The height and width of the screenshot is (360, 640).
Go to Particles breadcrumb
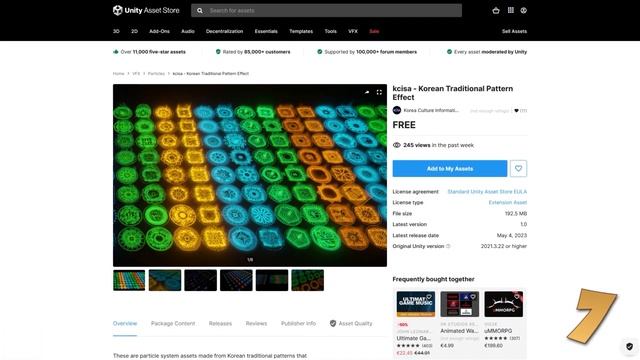156,73
